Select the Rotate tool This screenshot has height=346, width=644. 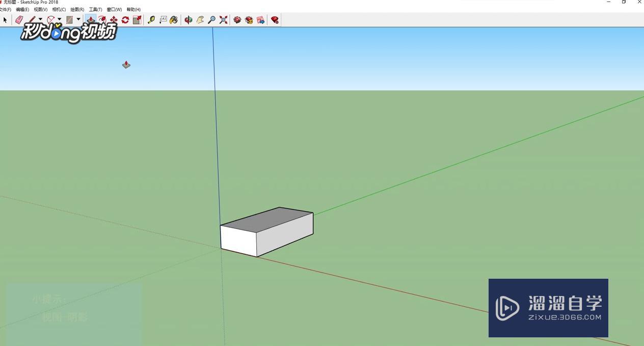(x=125, y=20)
